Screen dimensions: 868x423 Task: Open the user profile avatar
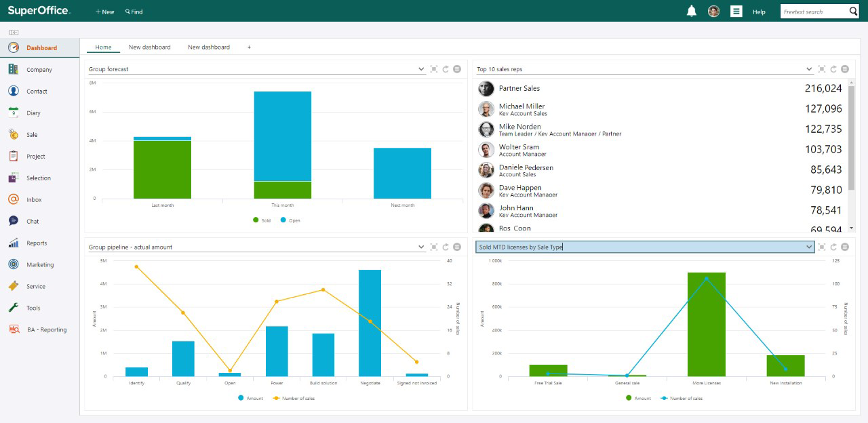coord(713,11)
